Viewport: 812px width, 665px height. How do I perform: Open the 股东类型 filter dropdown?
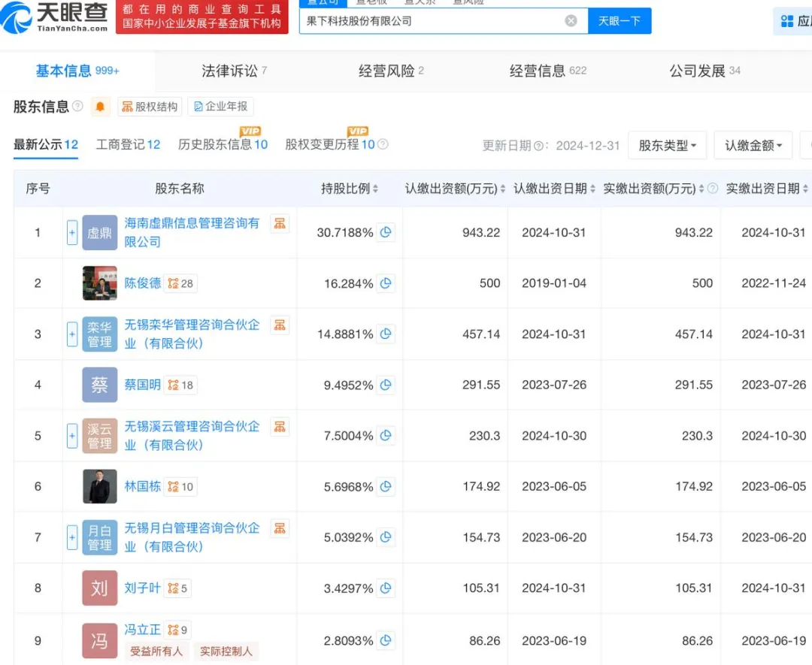click(x=667, y=145)
